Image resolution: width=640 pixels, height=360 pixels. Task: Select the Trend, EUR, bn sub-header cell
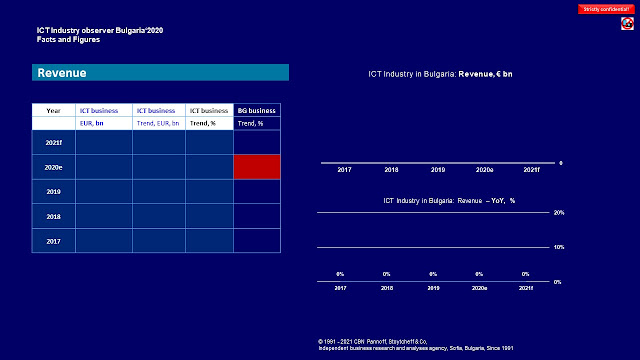(x=158, y=123)
